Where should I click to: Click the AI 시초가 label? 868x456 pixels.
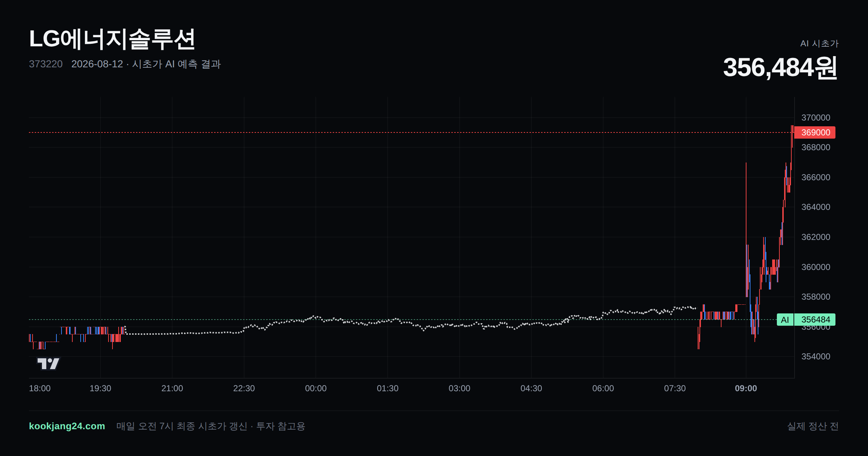pyautogui.click(x=819, y=43)
